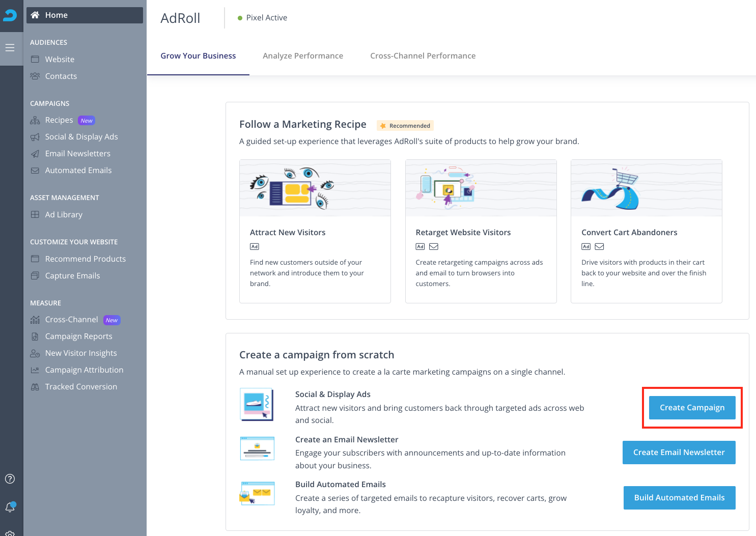Open Tracked Conversion sidebar link
The image size is (756, 536).
(x=81, y=387)
